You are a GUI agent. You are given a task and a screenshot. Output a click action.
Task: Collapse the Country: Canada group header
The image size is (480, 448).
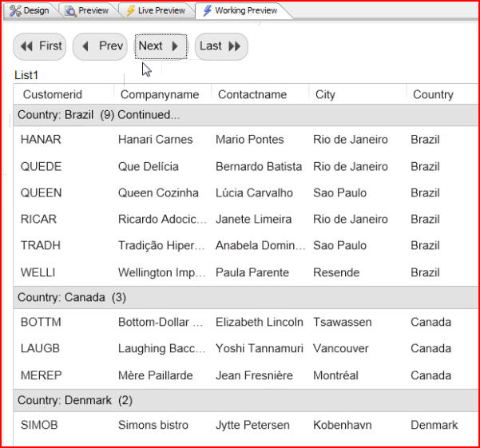(246, 297)
